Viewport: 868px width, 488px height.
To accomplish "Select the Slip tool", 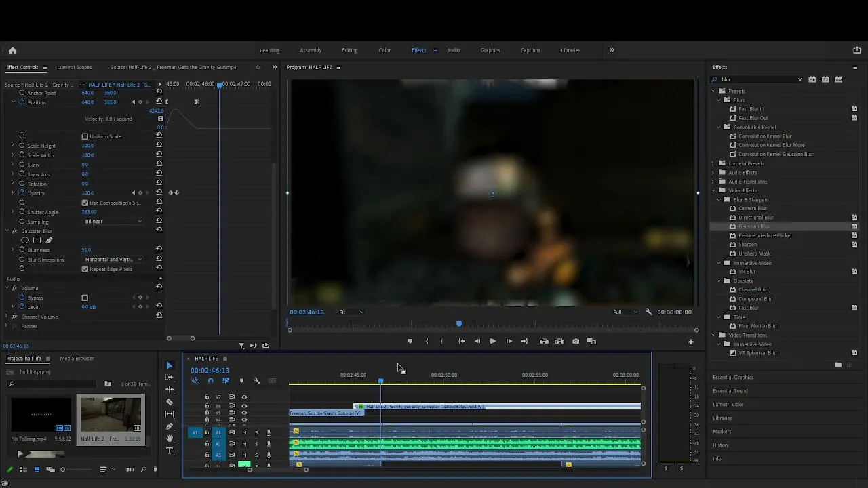I will (170, 414).
